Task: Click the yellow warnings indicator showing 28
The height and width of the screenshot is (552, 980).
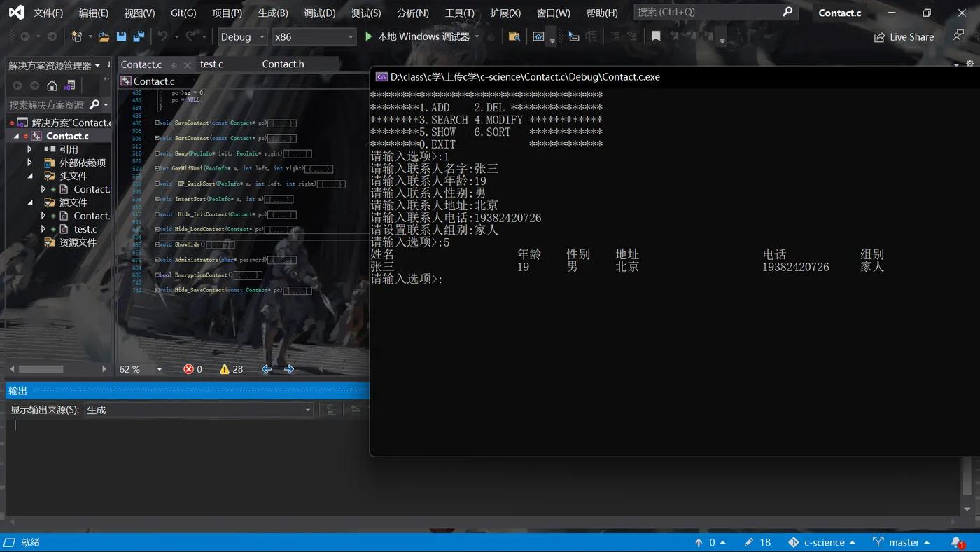Action: [x=231, y=369]
